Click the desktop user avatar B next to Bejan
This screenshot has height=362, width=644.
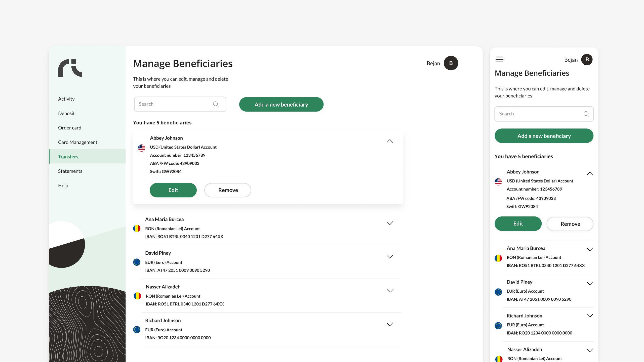451,63
